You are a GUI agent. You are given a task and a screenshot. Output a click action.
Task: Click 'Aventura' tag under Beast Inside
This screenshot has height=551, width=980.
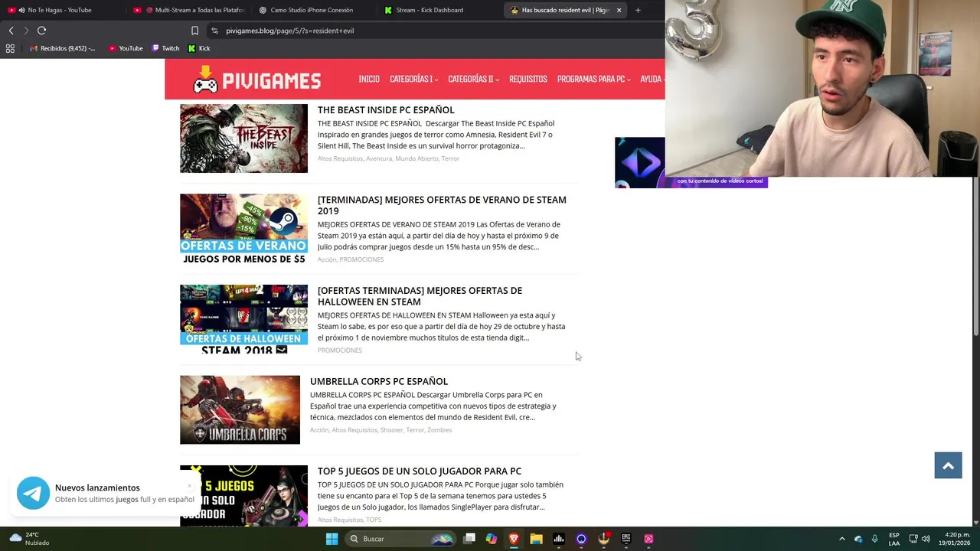pos(379,158)
